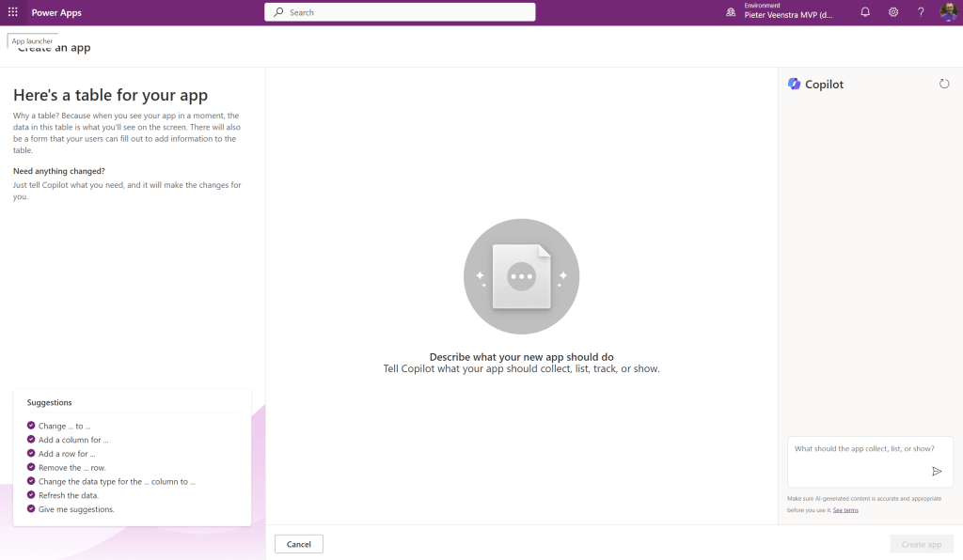Click the Copilot prompt text field
The width and height of the screenshot is (963, 560).
click(870, 461)
